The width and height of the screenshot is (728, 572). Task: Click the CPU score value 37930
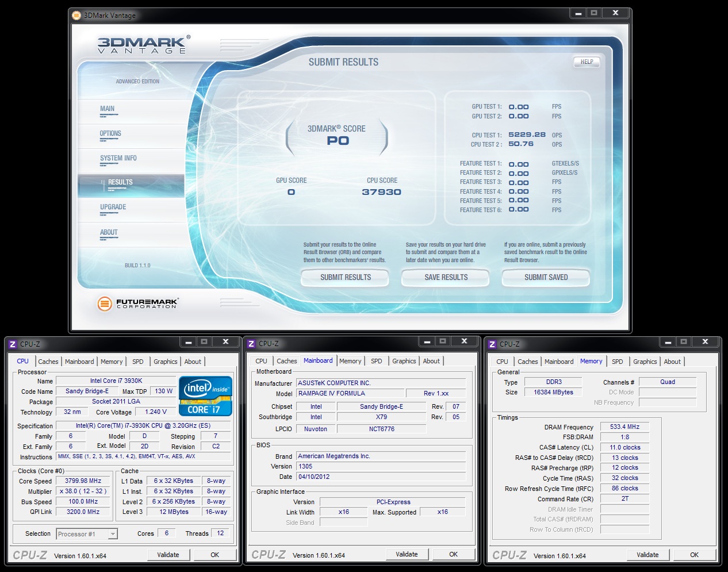pos(382,192)
